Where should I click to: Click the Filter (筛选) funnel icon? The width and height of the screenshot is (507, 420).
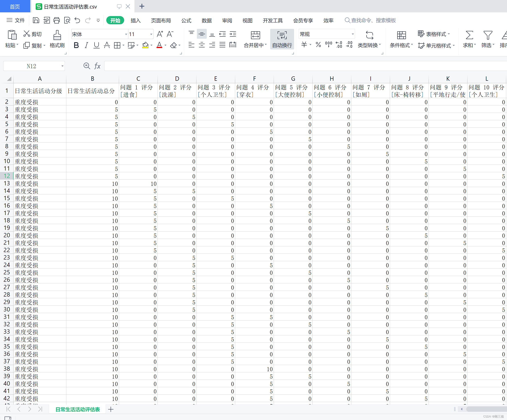coord(488,35)
